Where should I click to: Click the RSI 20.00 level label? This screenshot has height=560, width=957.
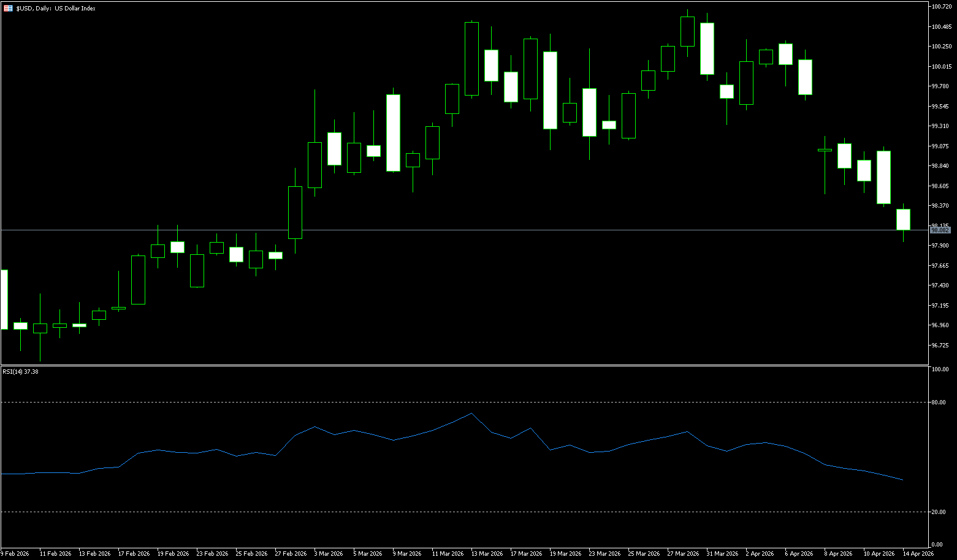[x=938, y=512]
